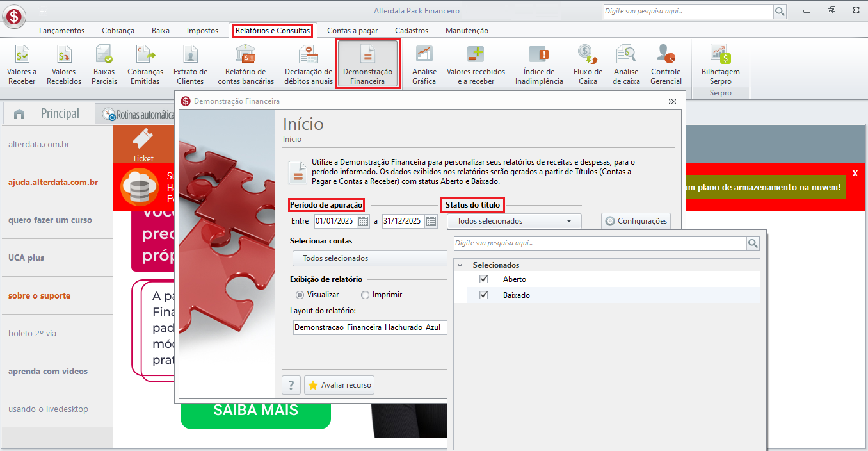Close the red banner with X
The image size is (868, 451).
click(855, 174)
